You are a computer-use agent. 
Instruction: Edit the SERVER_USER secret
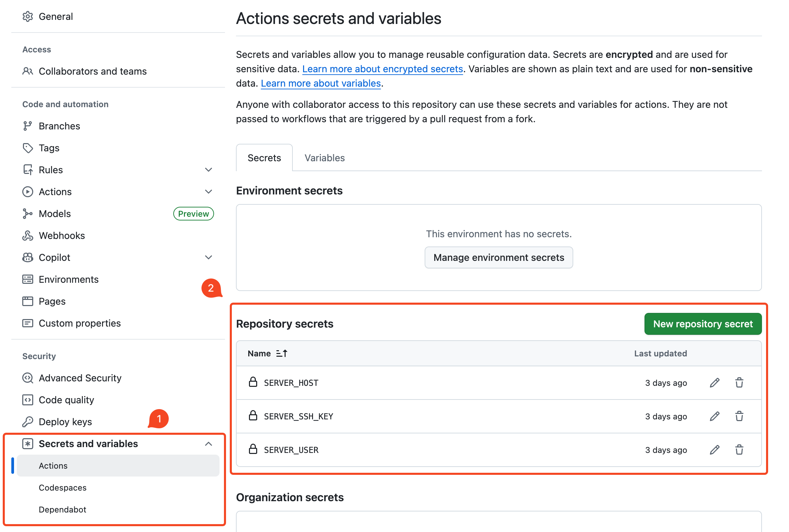714,450
